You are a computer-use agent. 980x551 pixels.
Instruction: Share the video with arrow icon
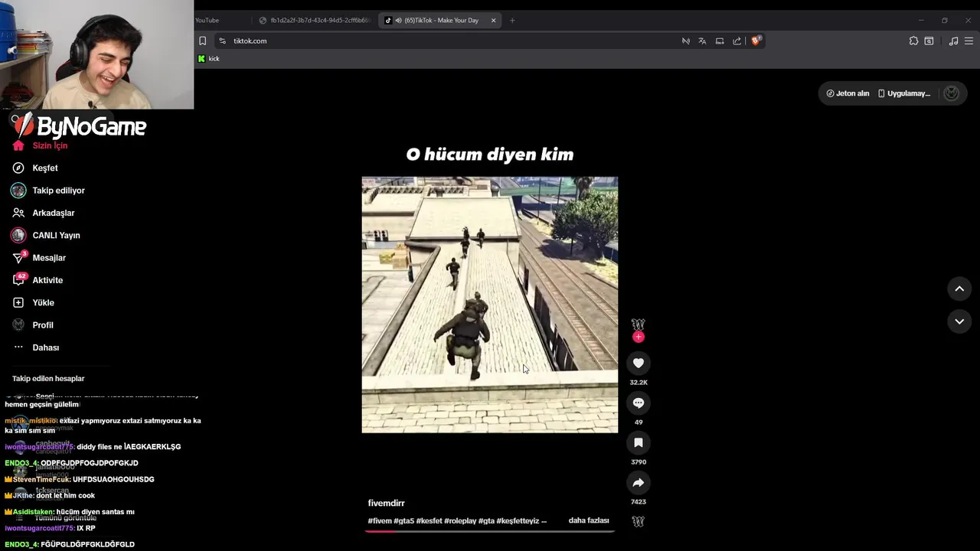(639, 482)
